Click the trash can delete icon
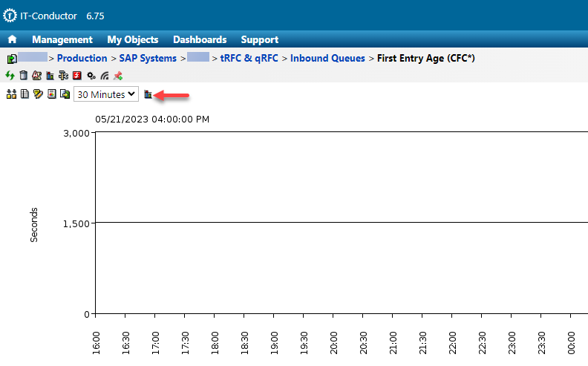This screenshot has height=366, width=588. click(24, 75)
